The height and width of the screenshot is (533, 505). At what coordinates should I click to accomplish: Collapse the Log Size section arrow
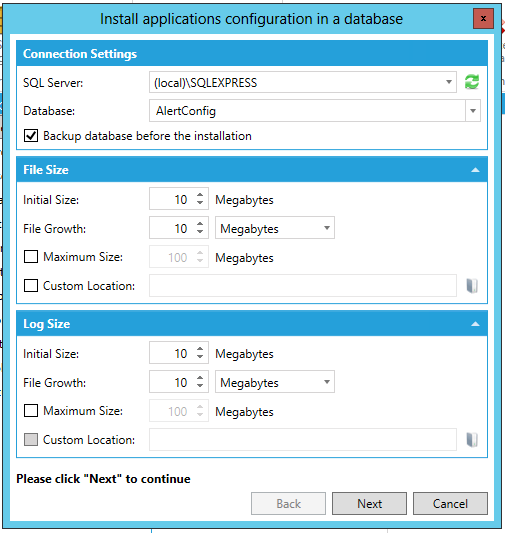point(475,324)
